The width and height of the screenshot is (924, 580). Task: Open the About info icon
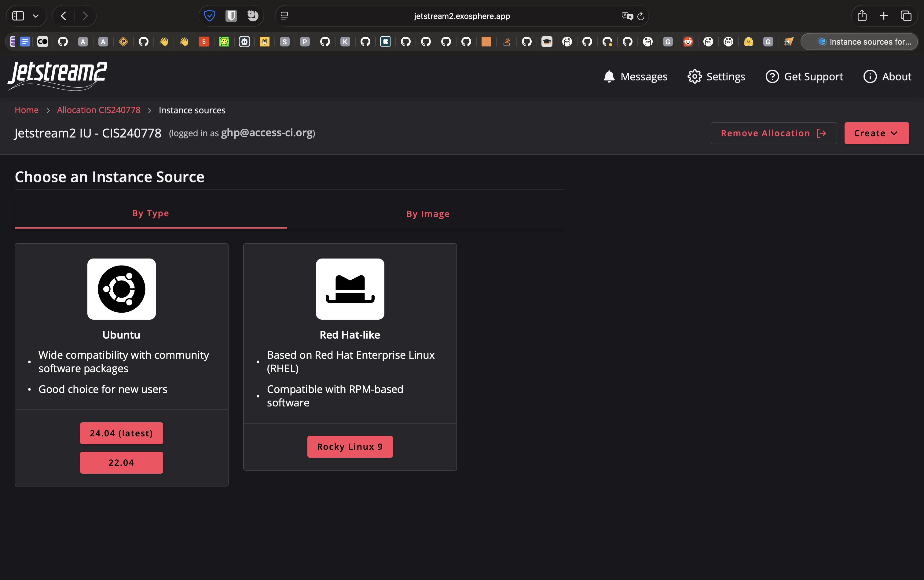tap(870, 77)
